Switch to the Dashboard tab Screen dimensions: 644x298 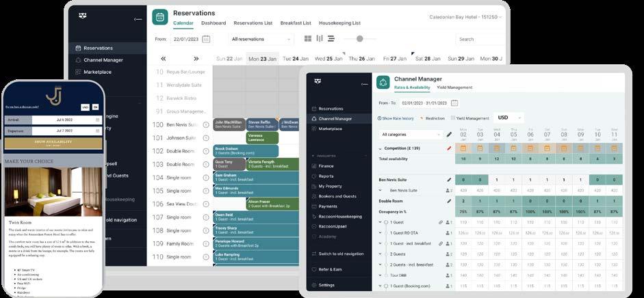coord(214,23)
